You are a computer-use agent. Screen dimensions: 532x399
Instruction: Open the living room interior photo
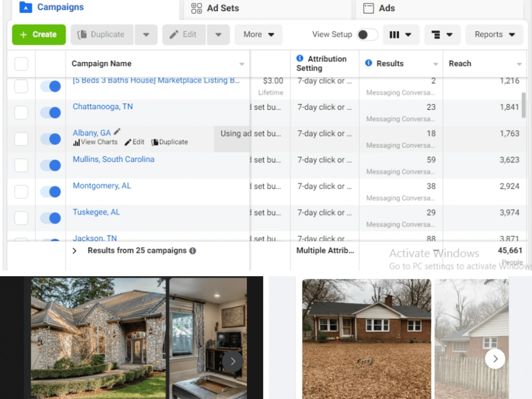(208, 338)
